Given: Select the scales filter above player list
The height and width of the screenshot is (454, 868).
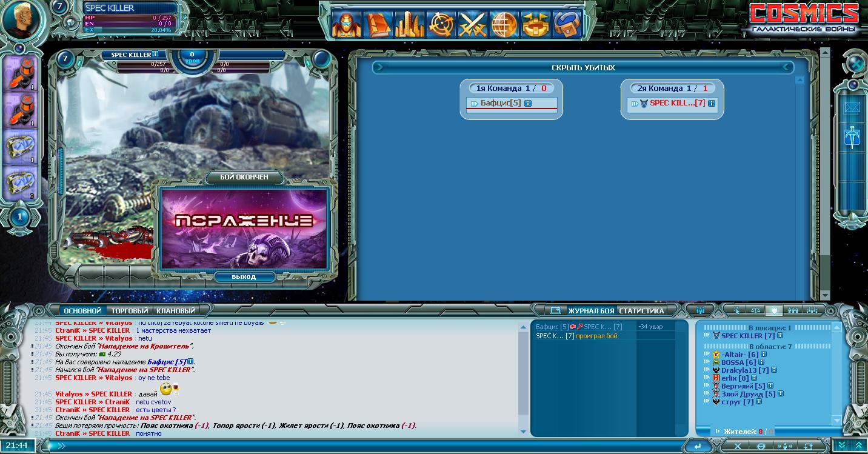Looking at the screenshot, I should tap(755, 310).
